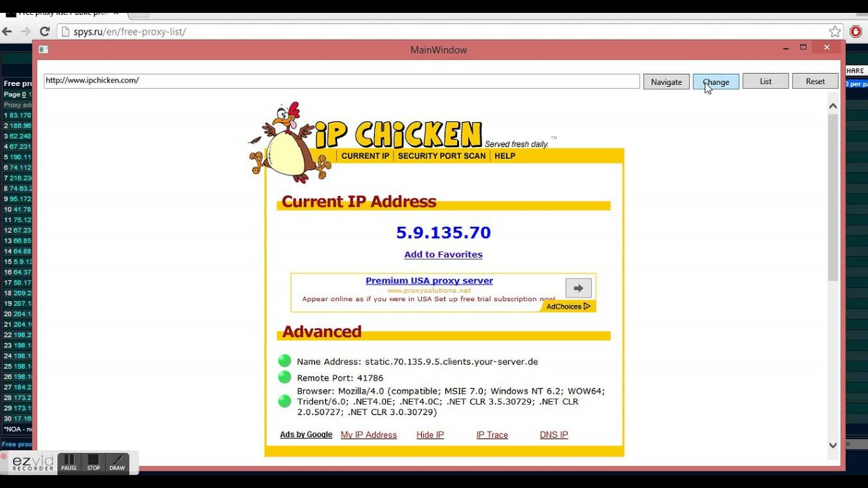Click the scroll up arrow in MainWindow
The image size is (868, 488).
(833, 106)
